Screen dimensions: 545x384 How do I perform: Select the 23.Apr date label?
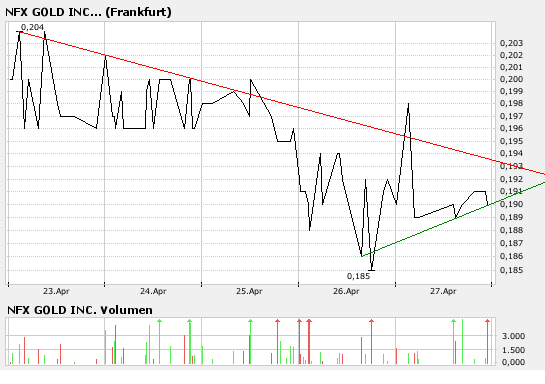(56, 291)
